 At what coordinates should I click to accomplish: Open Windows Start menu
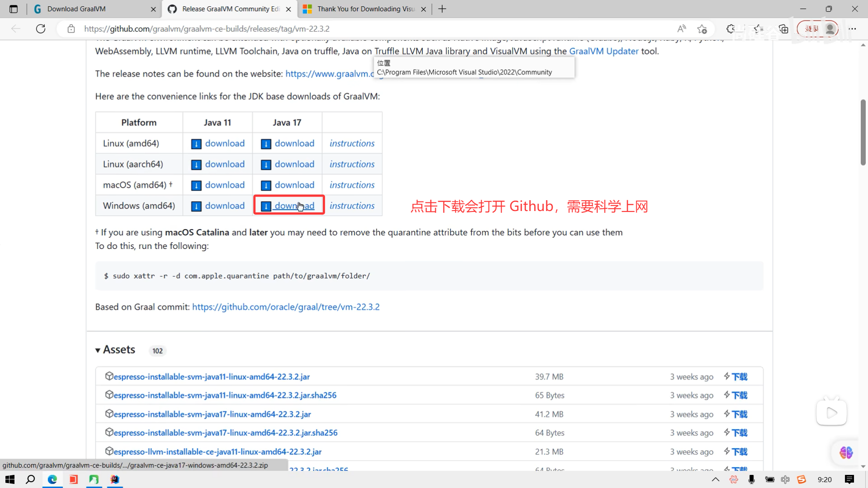10,479
